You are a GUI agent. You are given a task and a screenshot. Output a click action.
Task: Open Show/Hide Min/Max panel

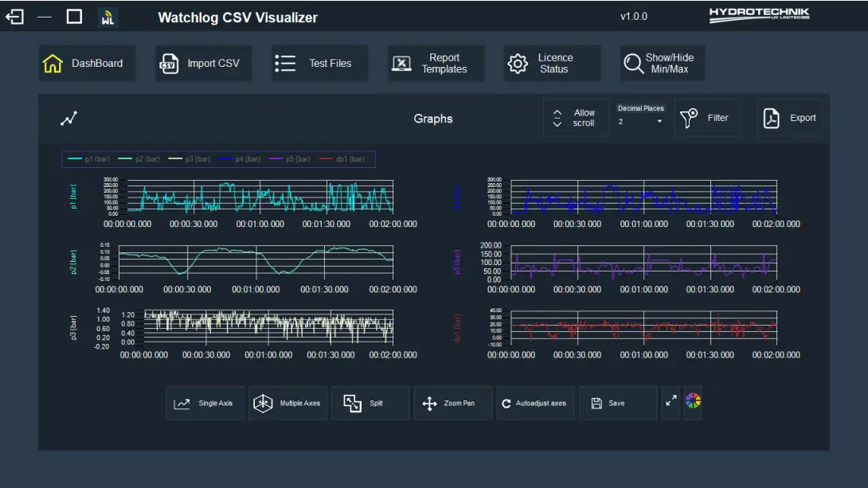[x=663, y=63]
